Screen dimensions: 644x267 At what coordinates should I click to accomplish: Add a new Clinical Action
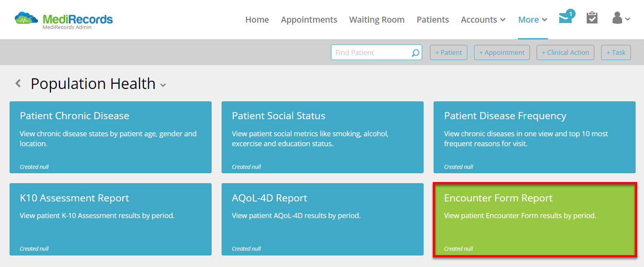tap(565, 52)
